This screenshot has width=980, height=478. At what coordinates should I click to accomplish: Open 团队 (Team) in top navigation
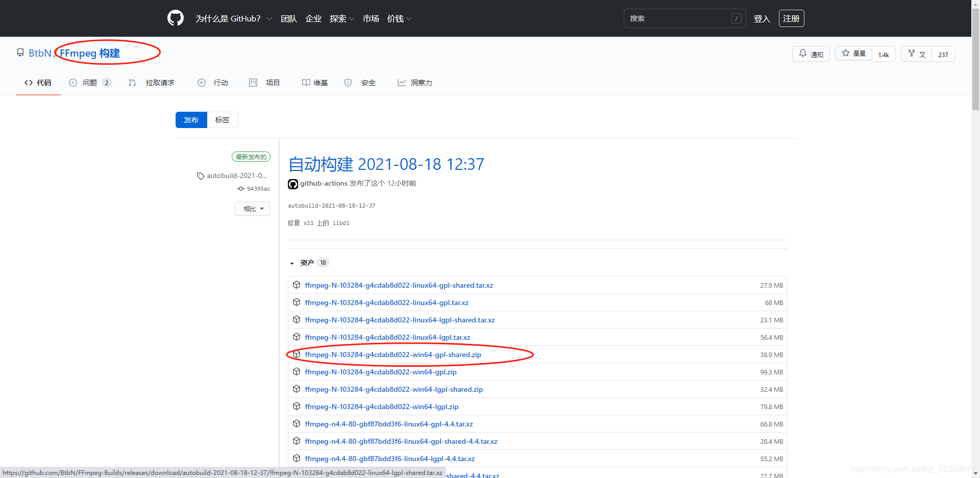coord(289,19)
